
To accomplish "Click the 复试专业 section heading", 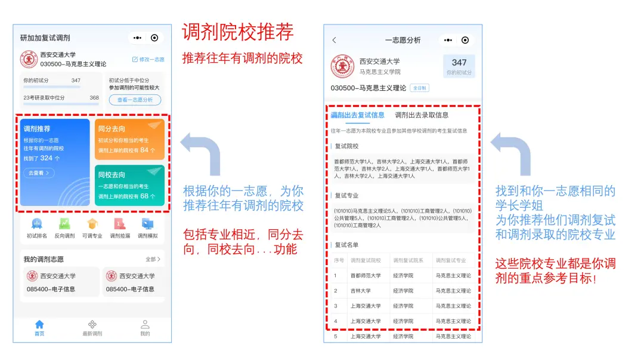I will 346,195.
